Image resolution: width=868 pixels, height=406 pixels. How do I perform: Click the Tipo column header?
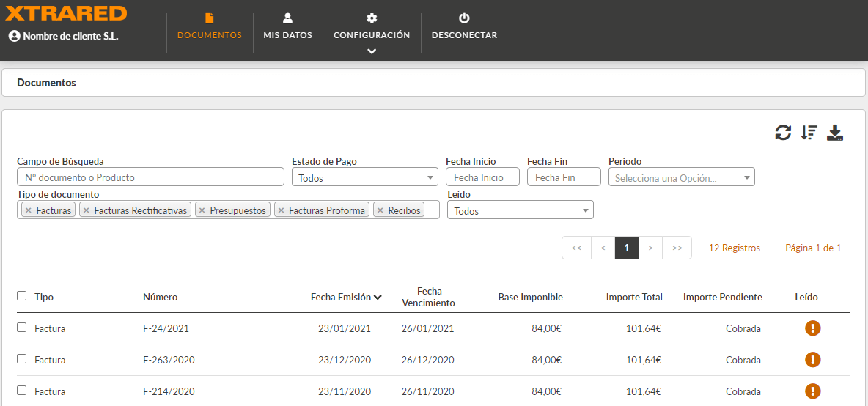click(44, 297)
